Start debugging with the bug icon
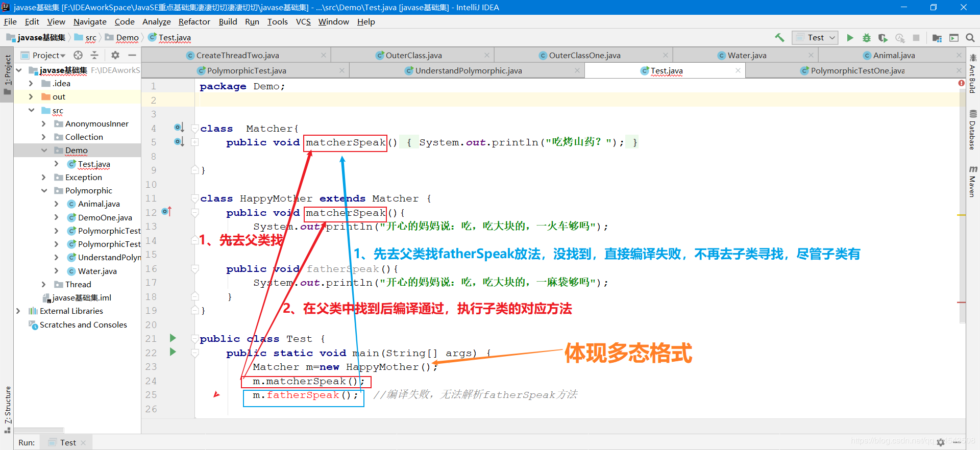Viewport: 980px width, 450px height. [x=867, y=38]
